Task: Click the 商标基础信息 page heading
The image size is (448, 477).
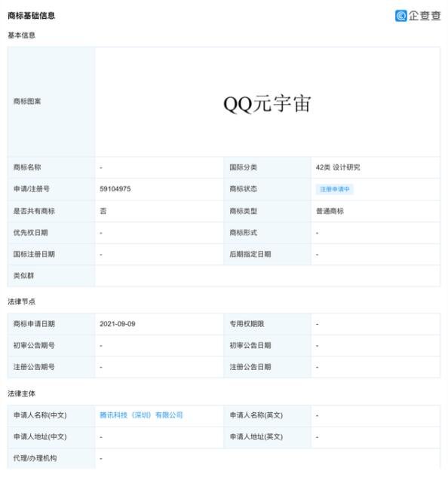Action: (32, 16)
